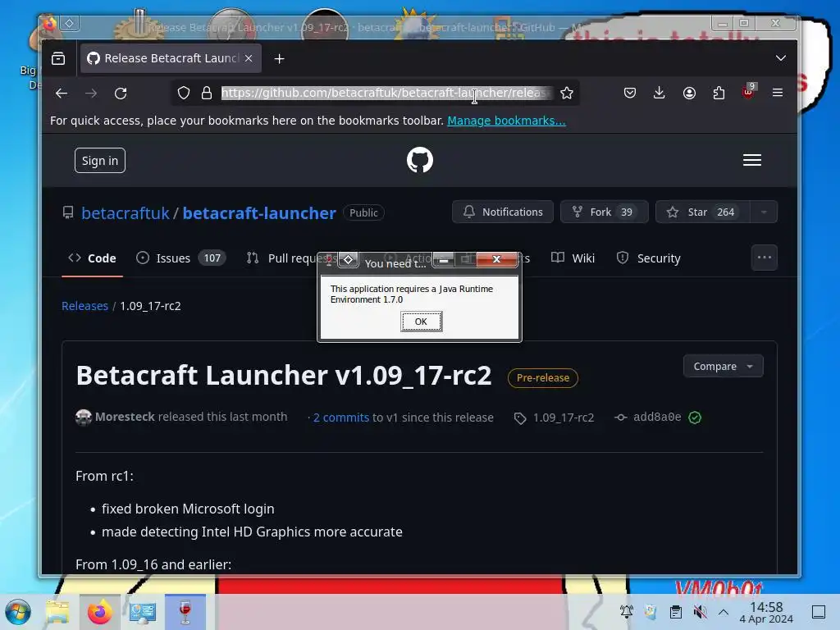The image size is (840, 630).
Task: Open the notifications bell in system tray
Action: 627,612
